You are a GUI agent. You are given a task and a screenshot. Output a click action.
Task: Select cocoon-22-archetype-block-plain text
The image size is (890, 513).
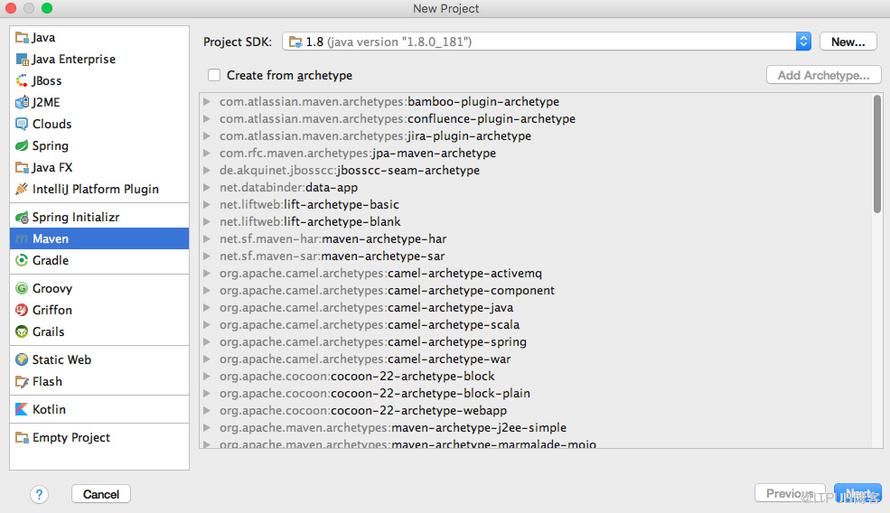[430, 393]
